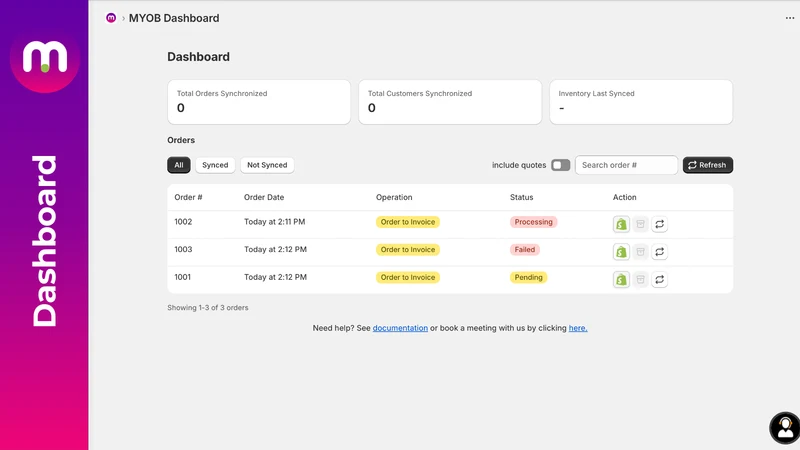Select the All orders filter tab
Viewport: 800px width, 450px height.
(x=179, y=165)
